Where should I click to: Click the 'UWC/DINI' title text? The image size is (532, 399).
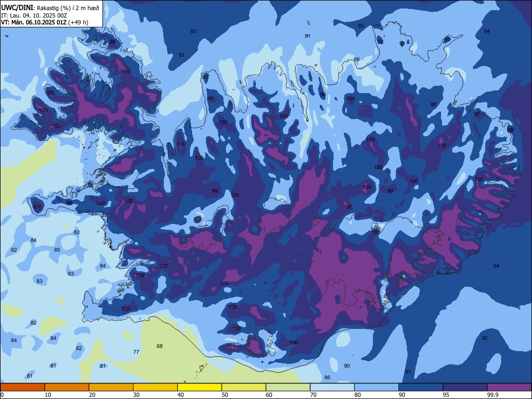(17, 7)
